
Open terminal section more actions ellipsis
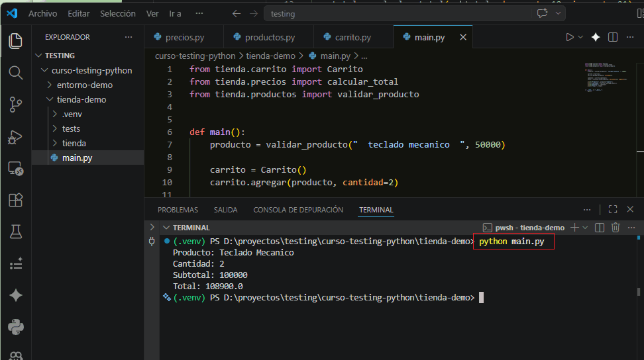coord(631,228)
